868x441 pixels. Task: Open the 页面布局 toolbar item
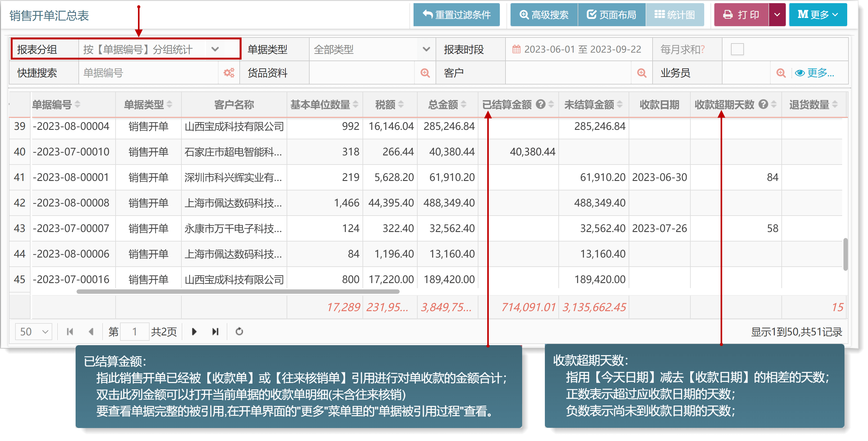tap(612, 15)
